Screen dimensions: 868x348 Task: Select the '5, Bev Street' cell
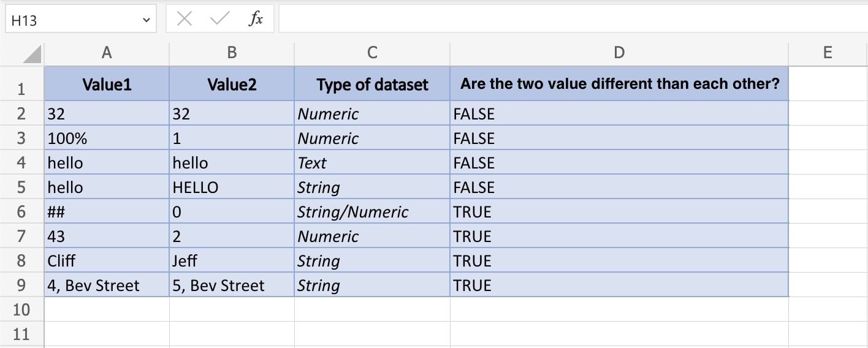(x=232, y=286)
